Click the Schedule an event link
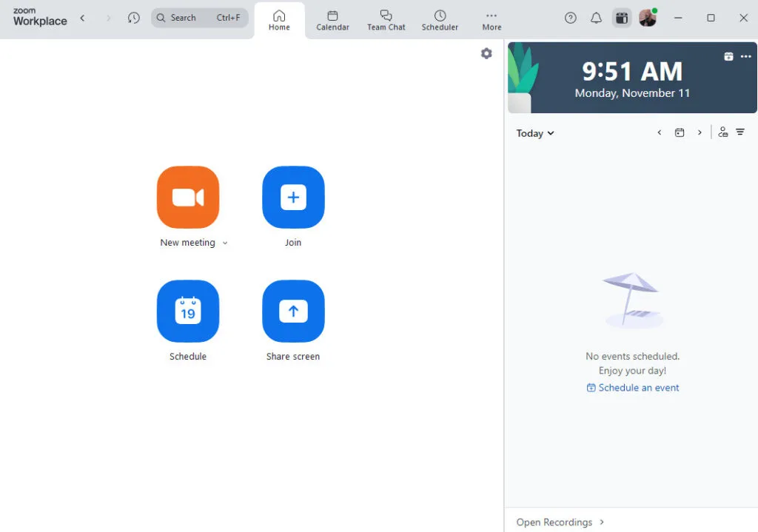 pos(633,388)
